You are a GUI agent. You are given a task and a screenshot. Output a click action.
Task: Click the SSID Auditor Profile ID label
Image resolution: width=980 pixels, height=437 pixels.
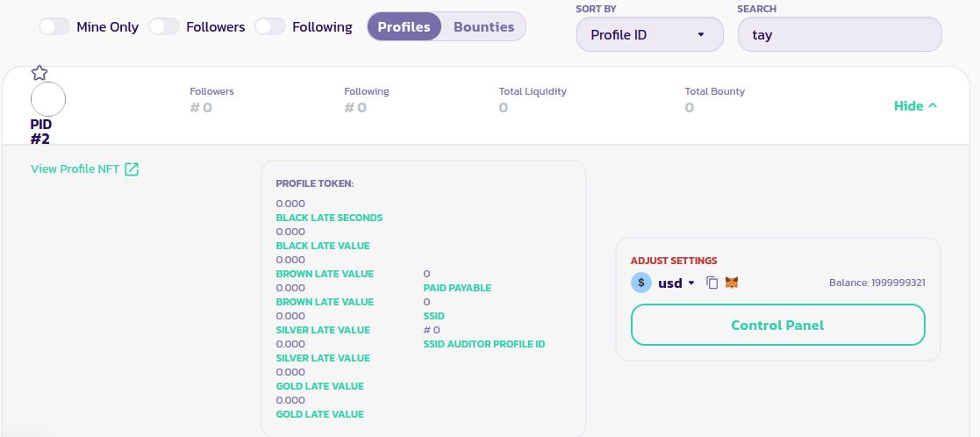coord(483,344)
